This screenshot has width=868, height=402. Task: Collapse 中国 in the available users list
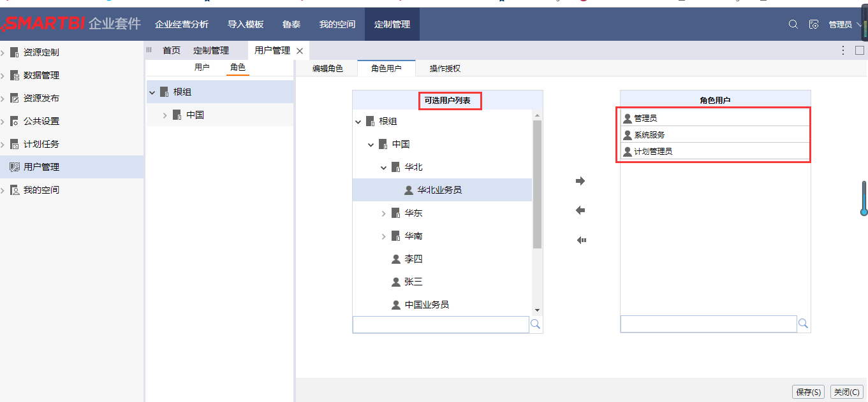click(x=371, y=145)
